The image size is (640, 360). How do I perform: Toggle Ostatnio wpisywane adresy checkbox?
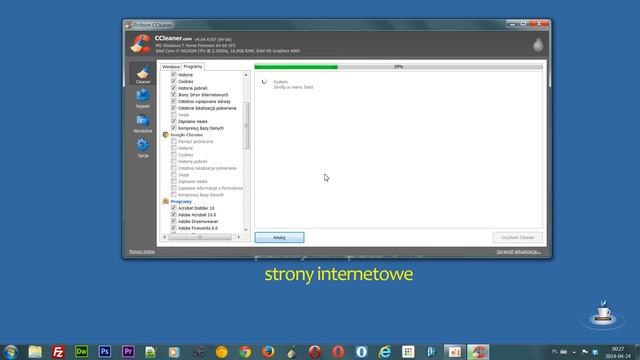pos(174,101)
